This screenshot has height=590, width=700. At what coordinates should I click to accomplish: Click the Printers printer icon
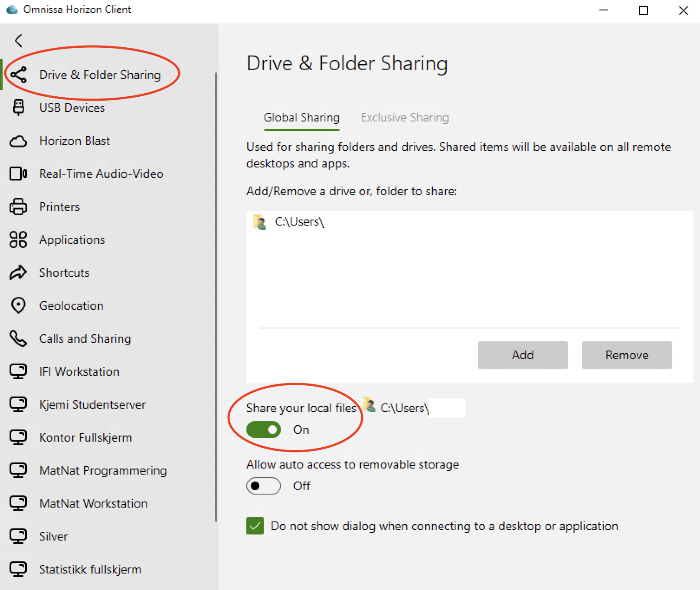tap(18, 206)
